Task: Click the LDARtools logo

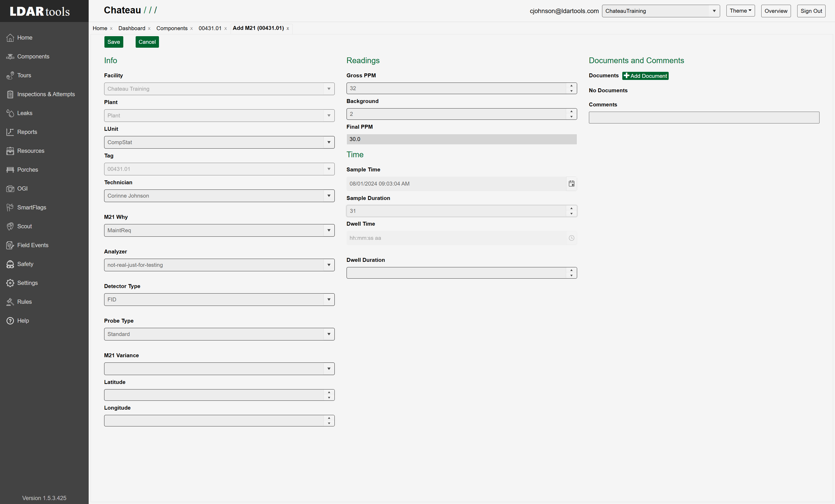Action: tap(40, 11)
